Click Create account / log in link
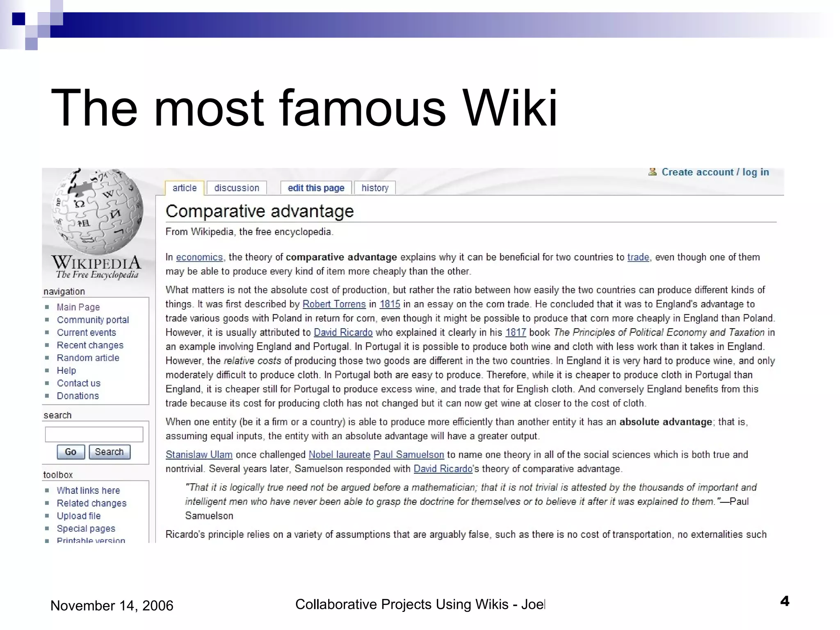 point(715,172)
